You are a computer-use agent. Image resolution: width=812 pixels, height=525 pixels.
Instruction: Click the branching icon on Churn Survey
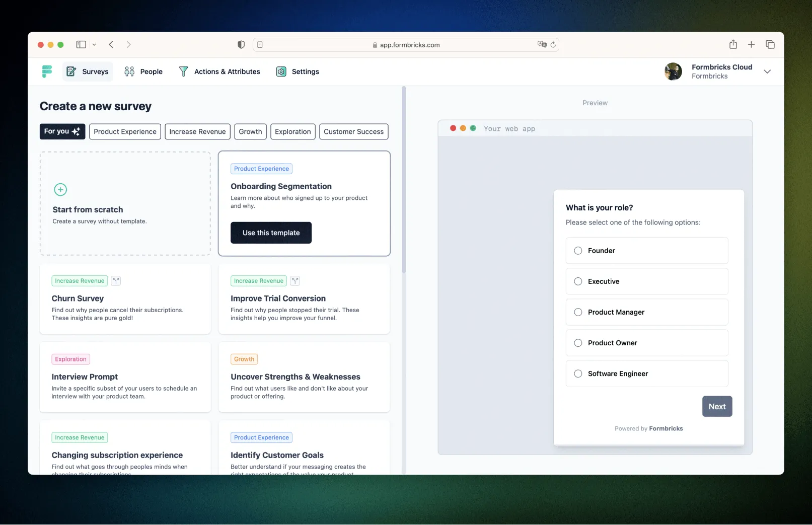coord(116,281)
